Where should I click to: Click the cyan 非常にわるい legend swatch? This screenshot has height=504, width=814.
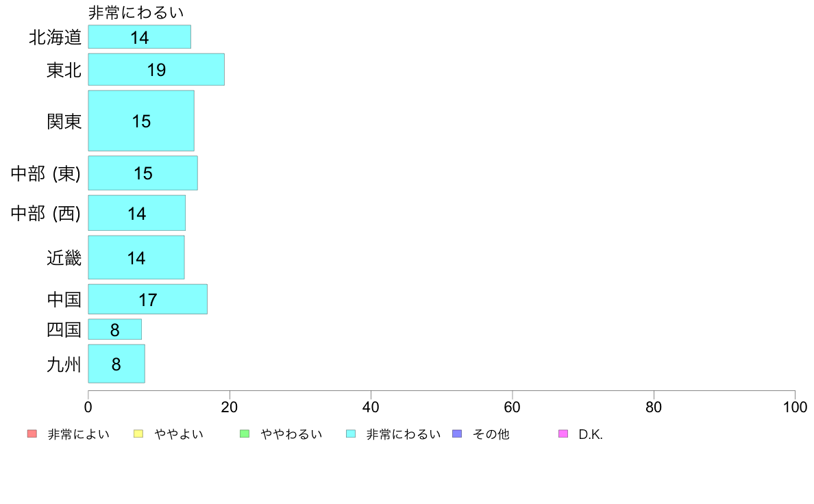(351, 434)
